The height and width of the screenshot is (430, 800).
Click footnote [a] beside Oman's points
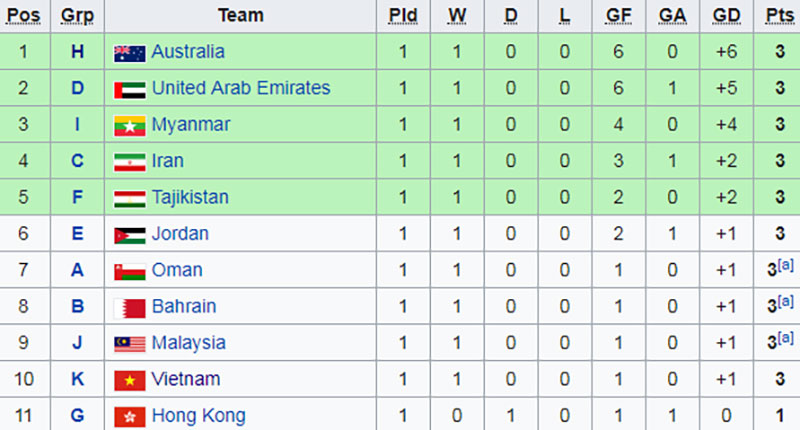786,264
